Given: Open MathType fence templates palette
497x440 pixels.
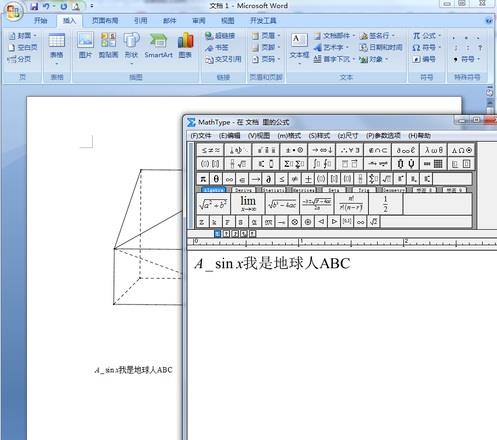Looking at the screenshot, I should (211, 164).
